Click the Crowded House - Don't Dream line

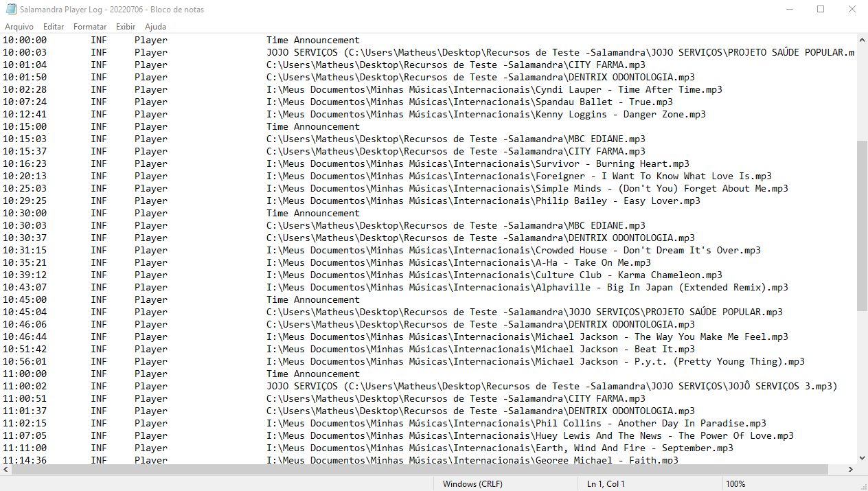382,251
